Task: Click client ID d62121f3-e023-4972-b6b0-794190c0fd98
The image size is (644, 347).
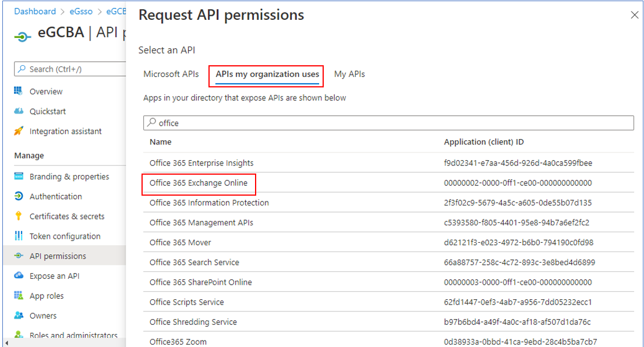Action: click(519, 242)
